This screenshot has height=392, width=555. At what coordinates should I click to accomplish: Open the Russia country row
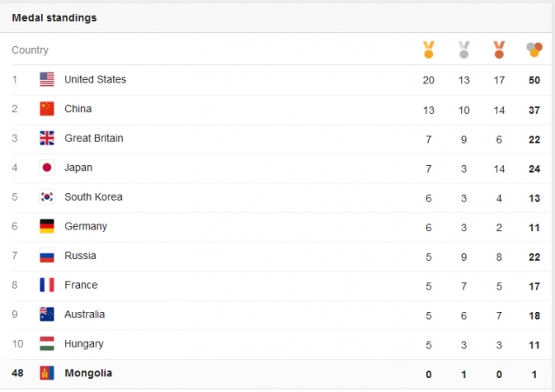pos(276,256)
